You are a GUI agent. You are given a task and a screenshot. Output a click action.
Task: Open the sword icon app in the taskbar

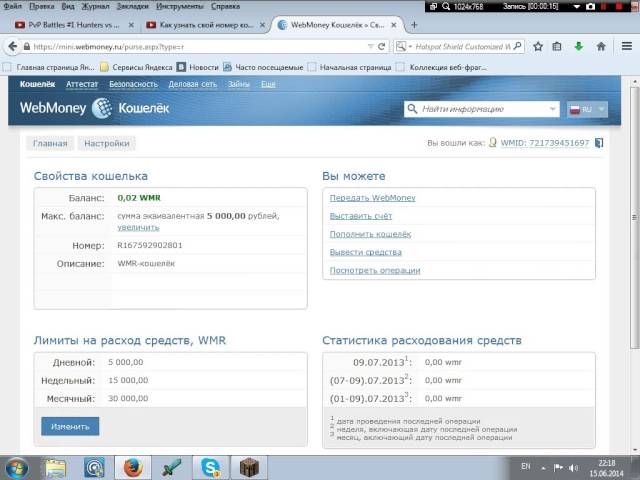pos(172,468)
